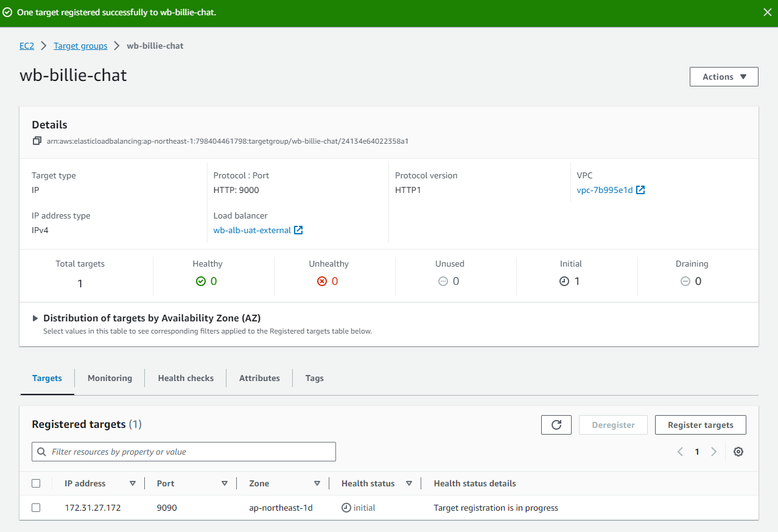Viewport: 778px width, 532px height.
Task: Open load balancer external link icon
Action: tap(298, 230)
